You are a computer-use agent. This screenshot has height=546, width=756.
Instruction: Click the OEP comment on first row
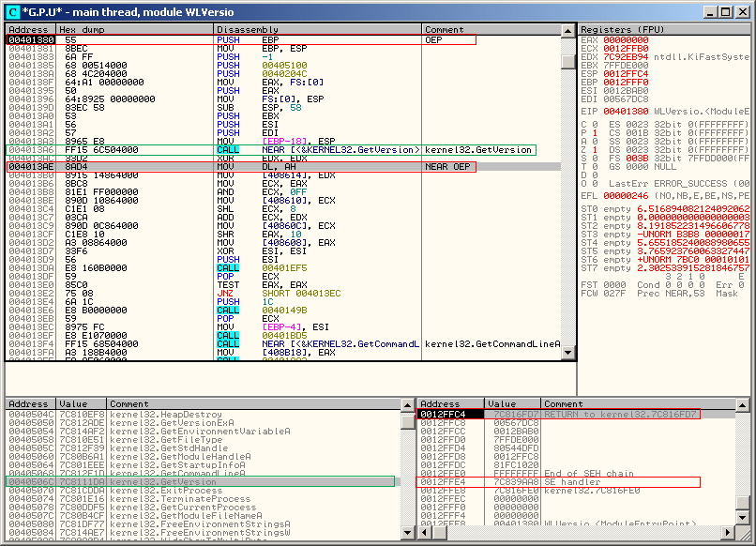[433, 40]
